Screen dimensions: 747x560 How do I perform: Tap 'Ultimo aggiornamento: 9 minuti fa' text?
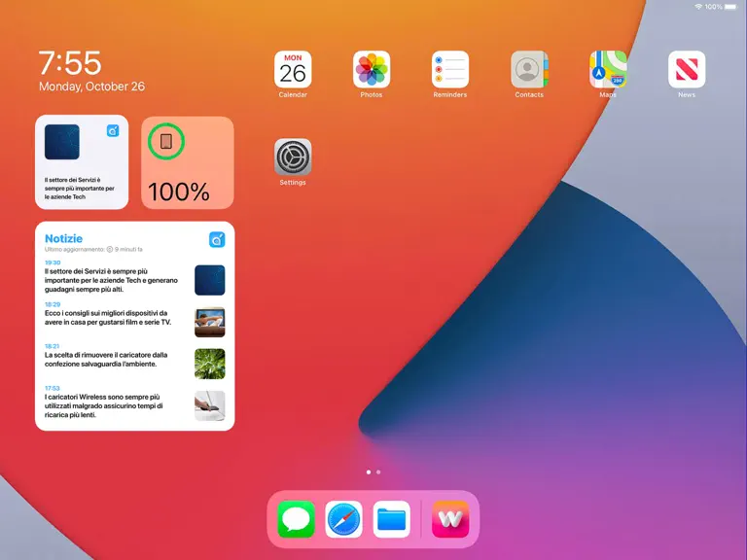click(93, 249)
